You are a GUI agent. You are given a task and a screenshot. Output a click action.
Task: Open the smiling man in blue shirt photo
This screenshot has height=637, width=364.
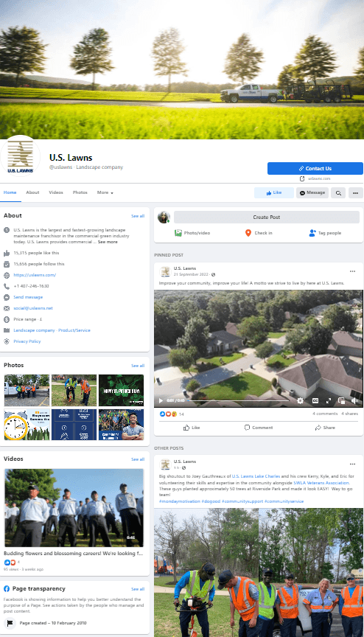tap(121, 425)
